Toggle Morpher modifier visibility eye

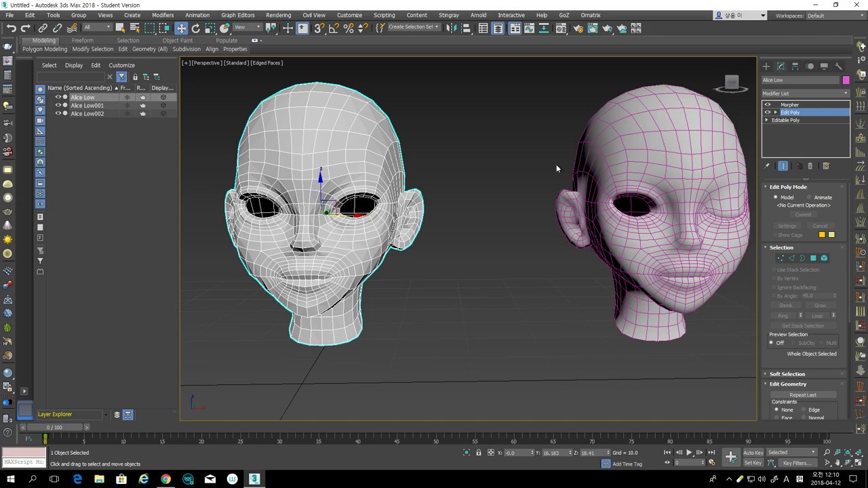tap(768, 105)
